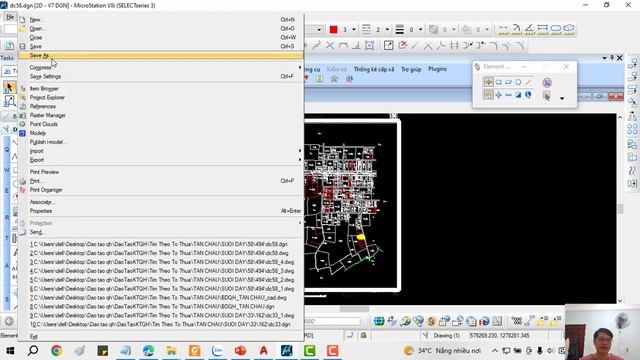Select Measure Distance tool
Image resolution: width=640 pixels, height=360 pixels.
504,29
